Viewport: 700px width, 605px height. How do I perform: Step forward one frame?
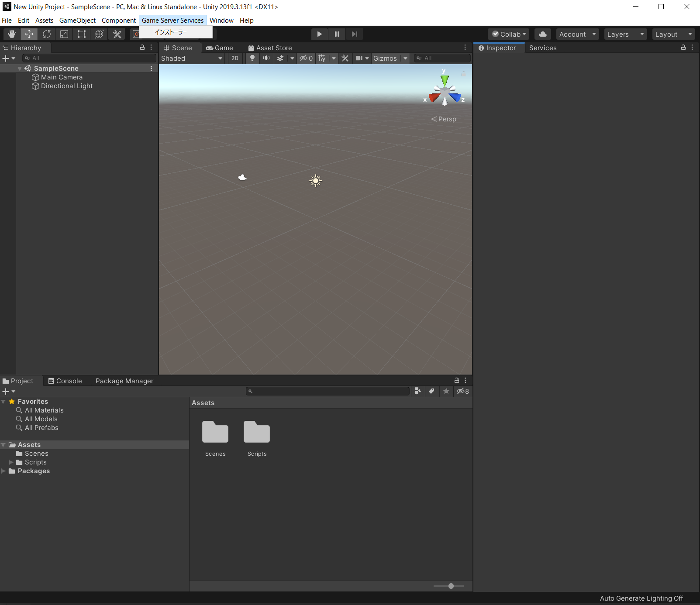pyautogui.click(x=355, y=34)
